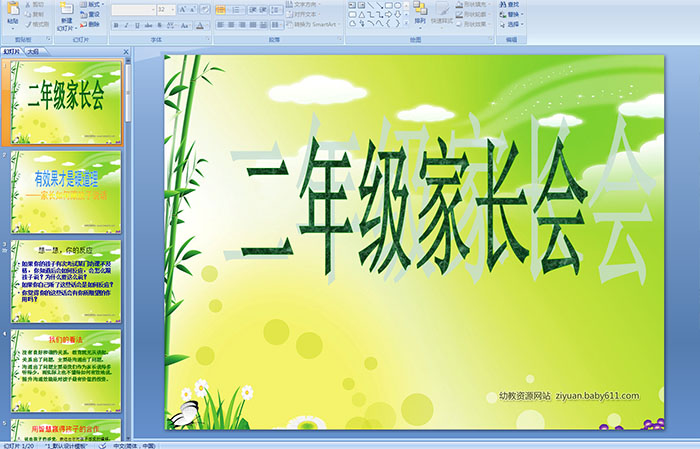Click the Copy (复制) icon
Image resolution: width=700 pixels, height=449 pixels.
[x=28, y=14]
